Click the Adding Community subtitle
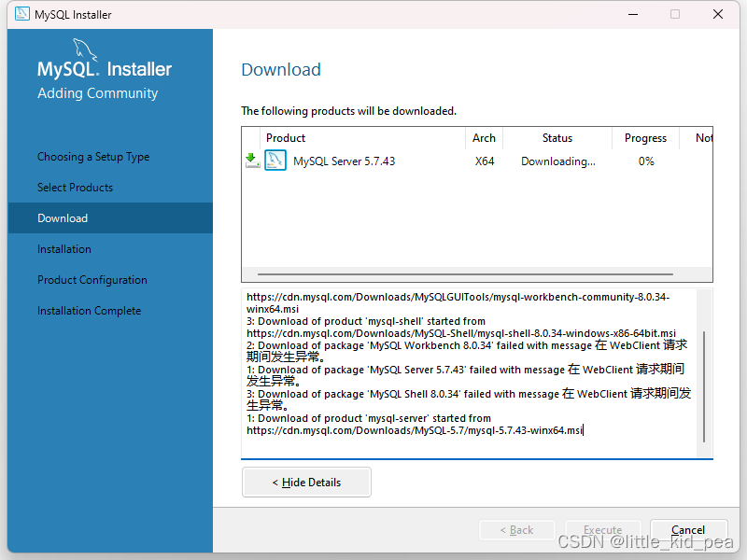747x560 pixels. [x=98, y=93]
